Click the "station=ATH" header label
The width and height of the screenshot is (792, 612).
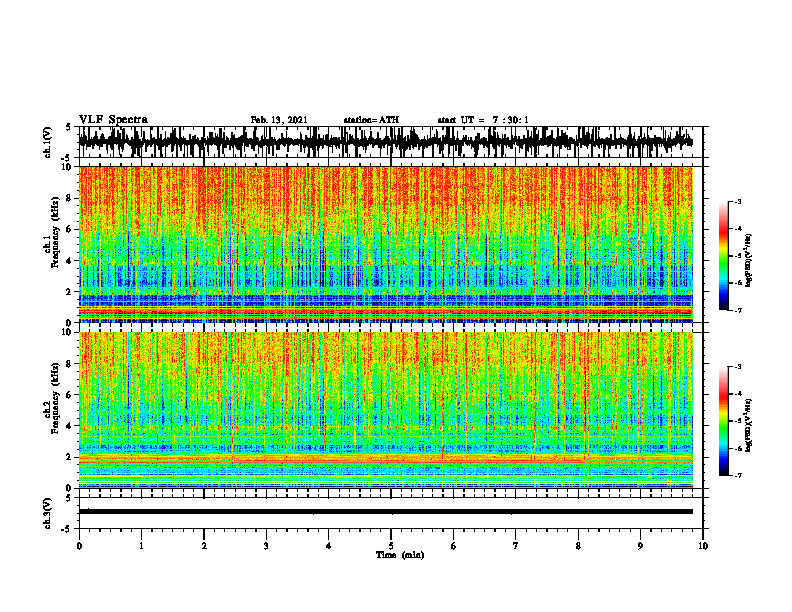point(371,120)
